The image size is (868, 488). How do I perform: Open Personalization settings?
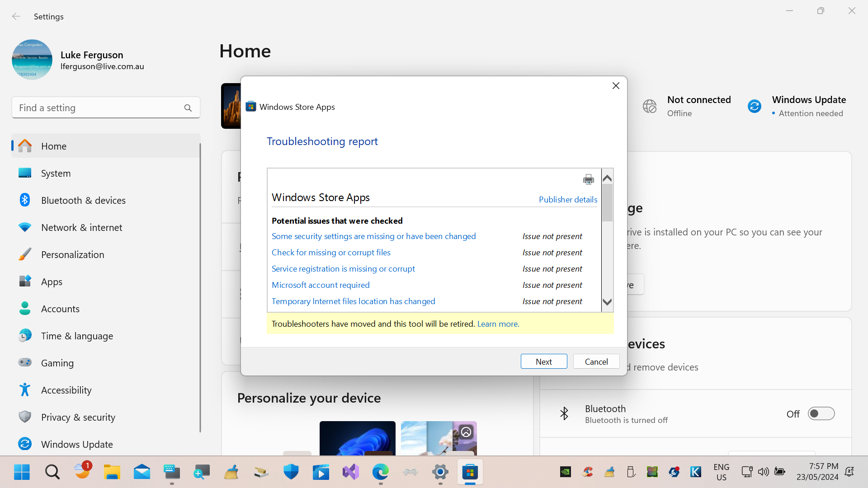click(x=106, y=254)
